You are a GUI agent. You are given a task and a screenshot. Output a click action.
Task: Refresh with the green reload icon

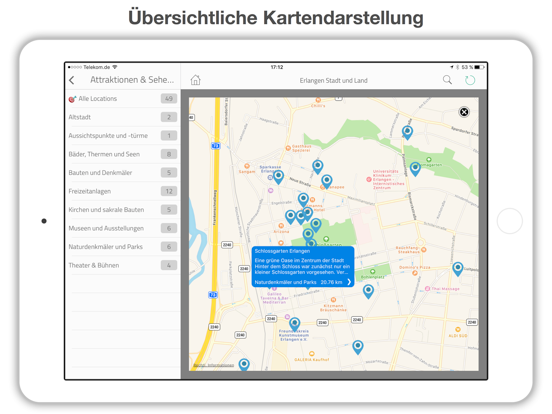click(470, 80)
